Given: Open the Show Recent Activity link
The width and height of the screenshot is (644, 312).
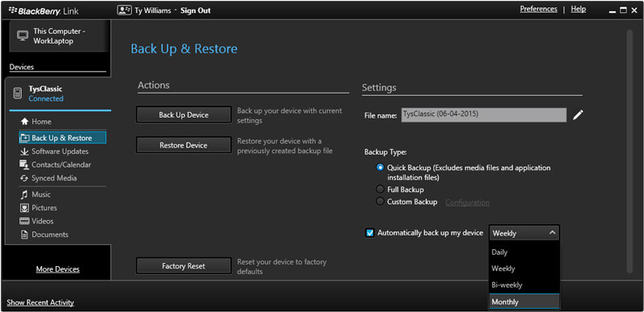Looking at the screenshot, I should (40, 302).
